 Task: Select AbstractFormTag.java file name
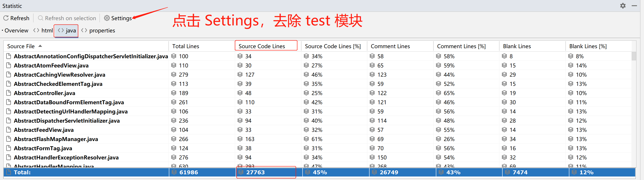click(43, 148)
